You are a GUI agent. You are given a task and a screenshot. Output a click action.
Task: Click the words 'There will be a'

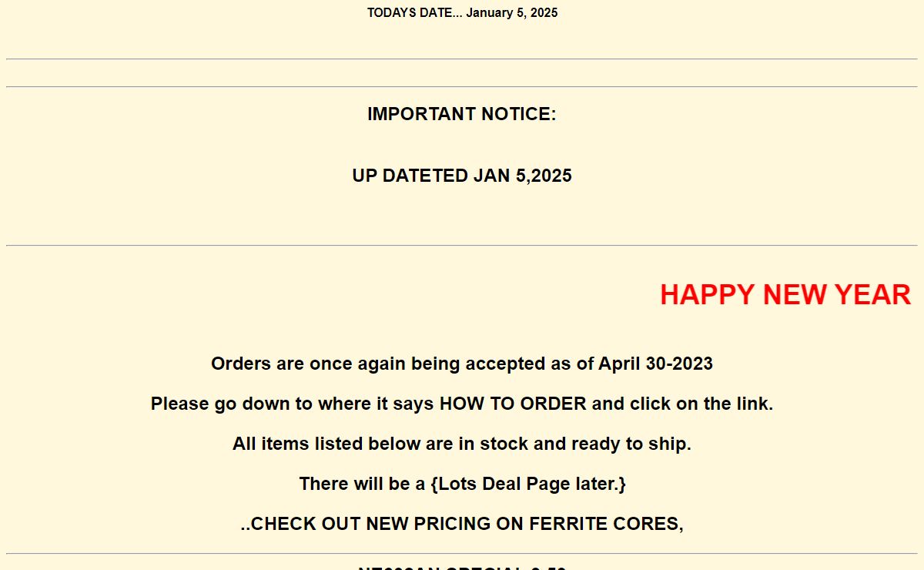[362, 484]
